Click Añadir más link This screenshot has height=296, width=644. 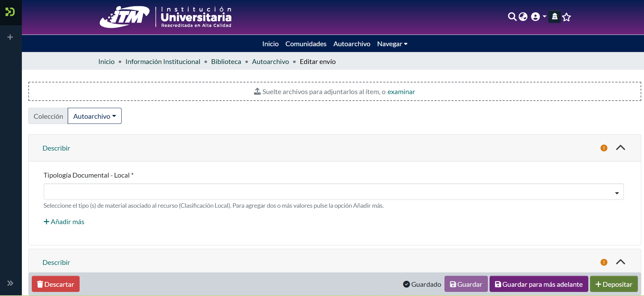click(x=64, y=222)
